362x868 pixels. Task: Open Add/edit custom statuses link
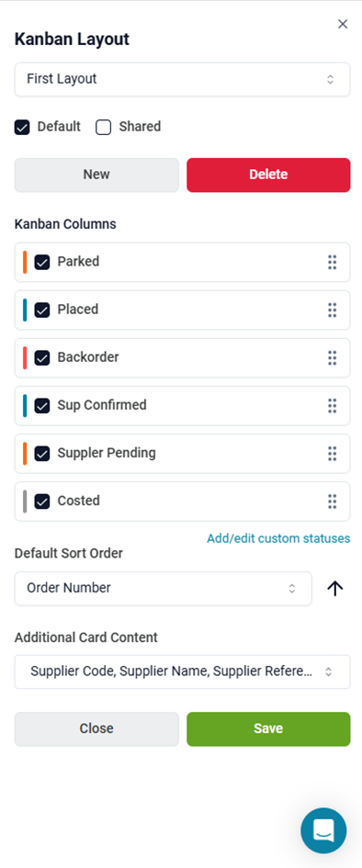coord(278,538)
